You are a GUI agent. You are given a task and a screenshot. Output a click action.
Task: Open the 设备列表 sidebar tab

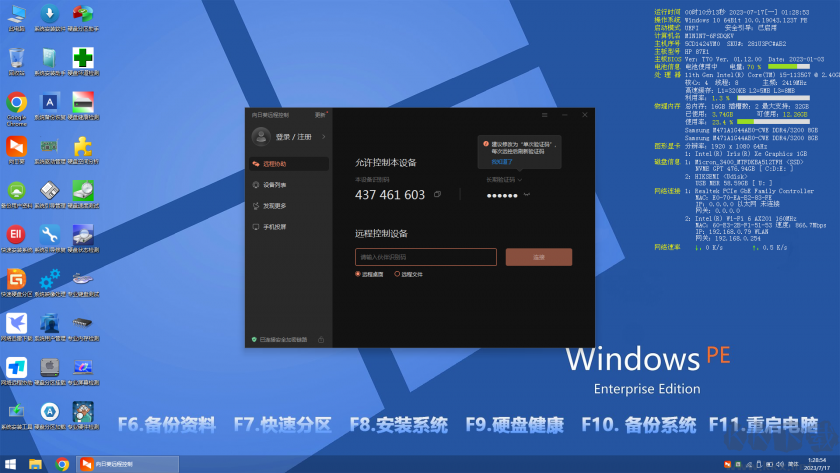tap(289, 185)
